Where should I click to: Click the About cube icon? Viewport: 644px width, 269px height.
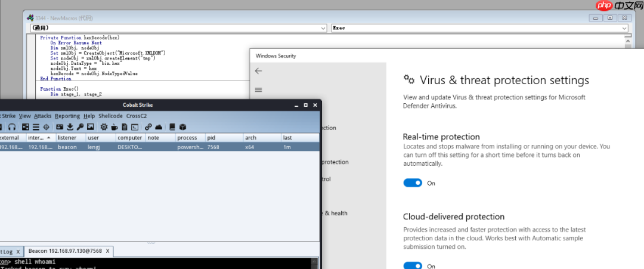click(183, 127)
